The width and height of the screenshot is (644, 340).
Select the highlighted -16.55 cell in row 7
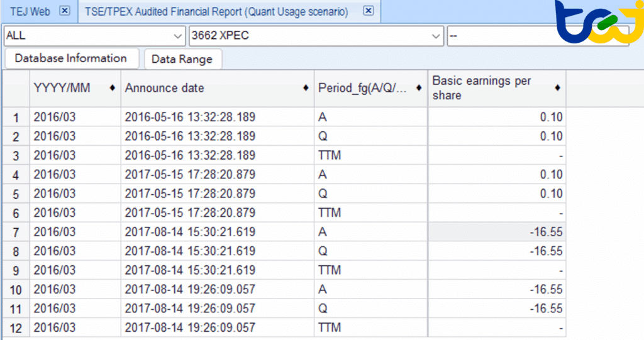[x=497, y=232]
